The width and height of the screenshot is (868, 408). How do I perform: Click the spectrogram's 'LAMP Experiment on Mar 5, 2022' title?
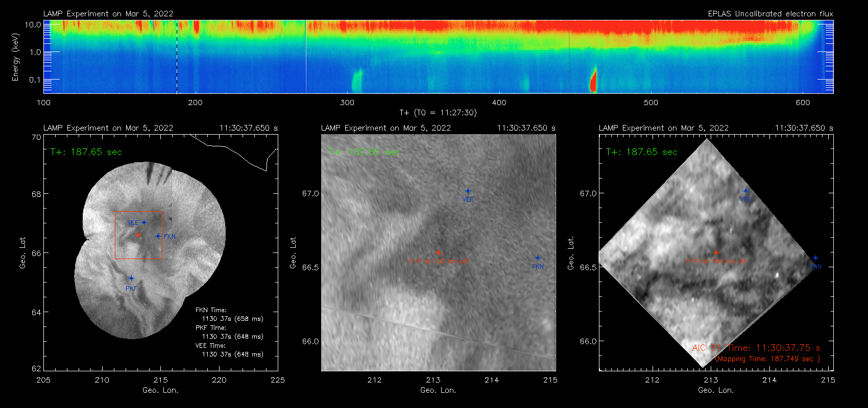click(x=108, y=14)
